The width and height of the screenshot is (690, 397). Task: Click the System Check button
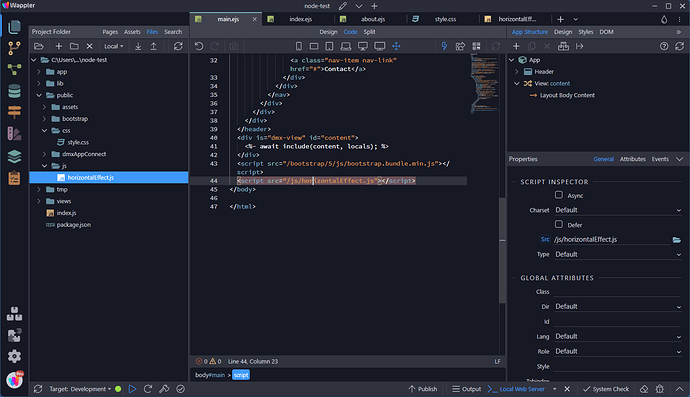606,389
